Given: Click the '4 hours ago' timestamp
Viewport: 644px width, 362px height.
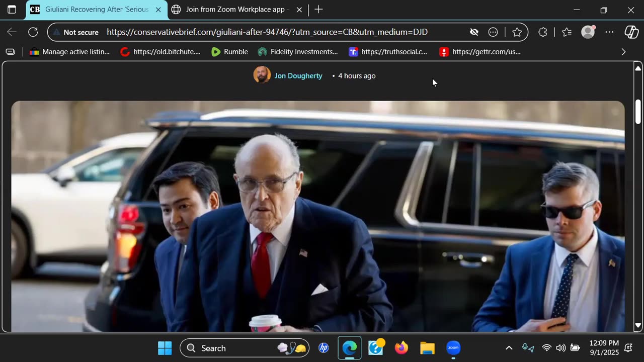Looking at the screenshot, I should point(357,76).
